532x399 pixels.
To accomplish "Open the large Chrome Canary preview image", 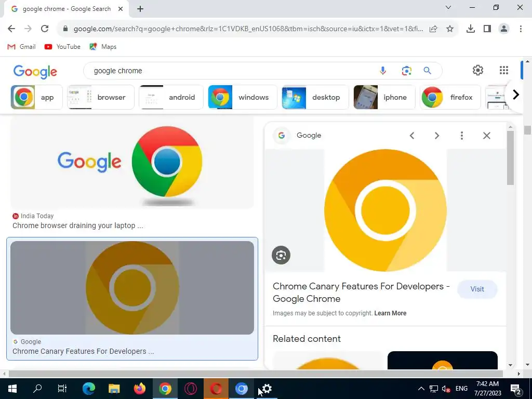I will 385,210.
